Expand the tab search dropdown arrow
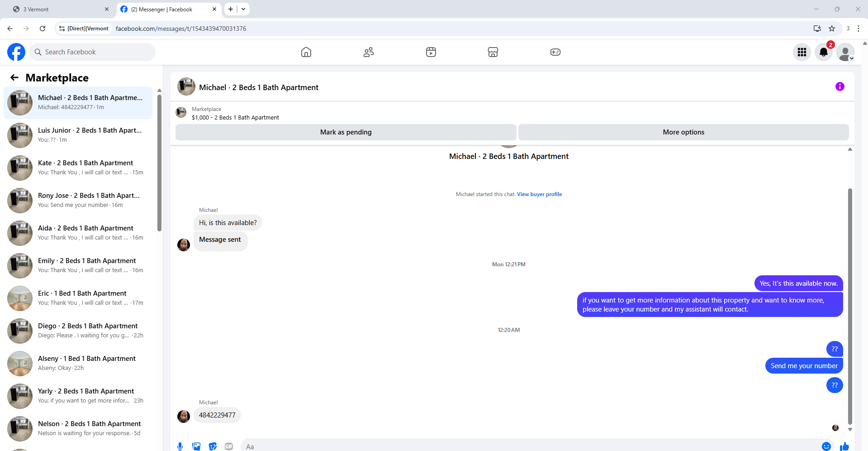Viewport: 868px width, 451px height. tap(243, 9)
